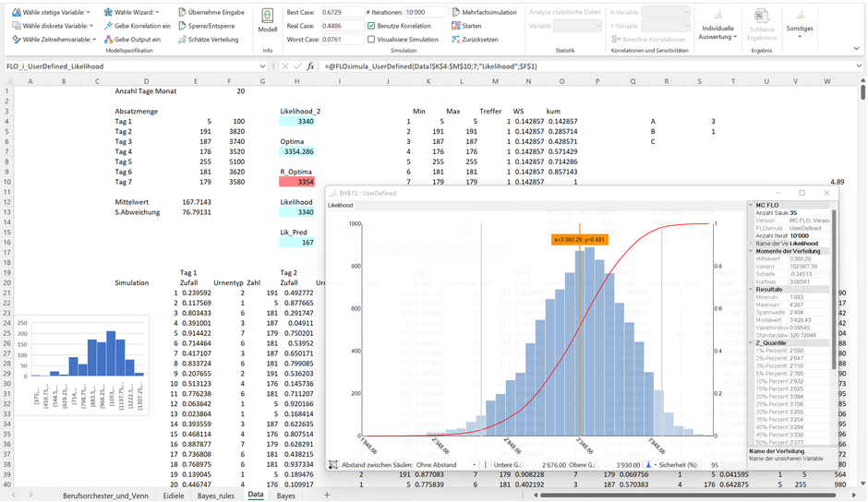This screenshot has width=868, height=502.
Task: Open the Name Box dropdown arrow
Action: [262, 66]
